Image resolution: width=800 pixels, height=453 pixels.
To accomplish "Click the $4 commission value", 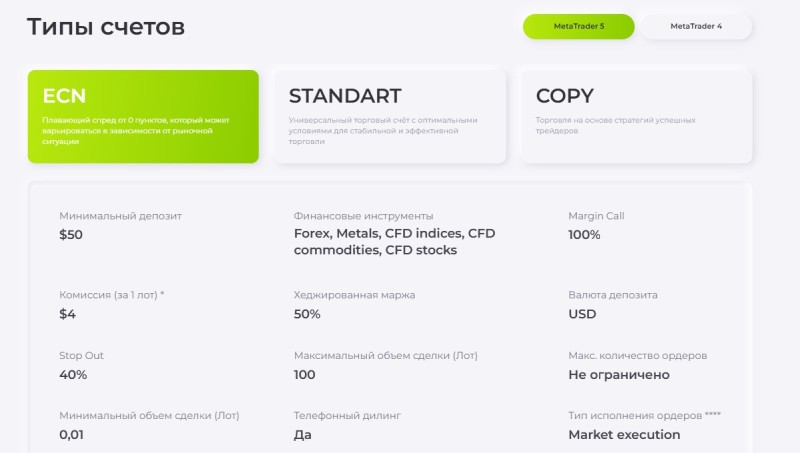I will (67, 314).
